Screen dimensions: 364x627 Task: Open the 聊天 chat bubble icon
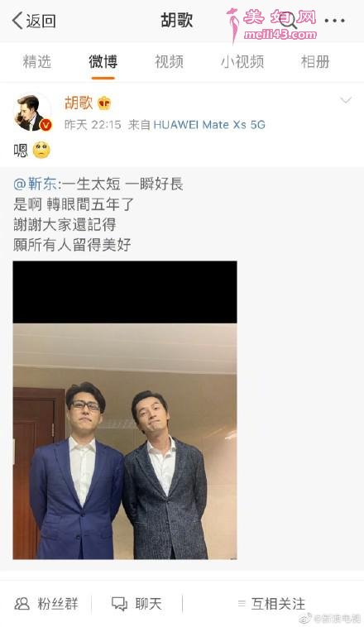pyautogui.click(x=119, y=604)
